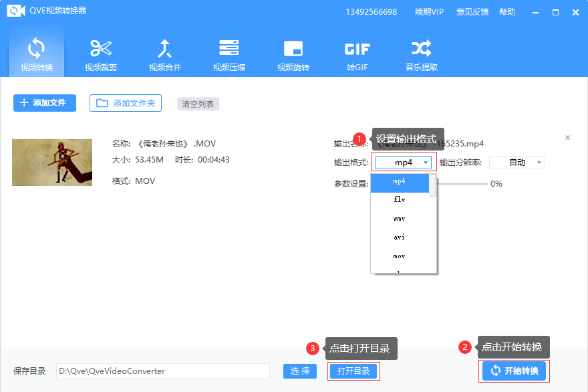
Task: Open the 视频压缩 compression tool
Action: pos(229,54)
